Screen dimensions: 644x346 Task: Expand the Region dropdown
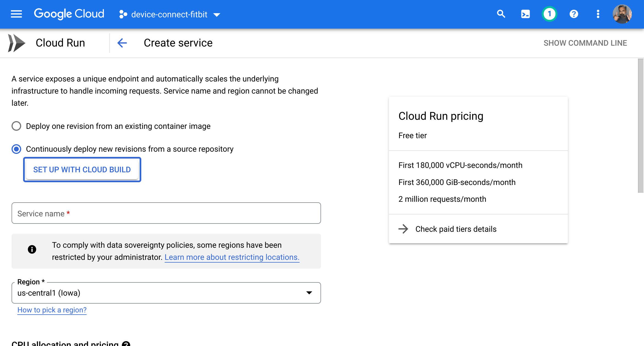pos(166,293)
